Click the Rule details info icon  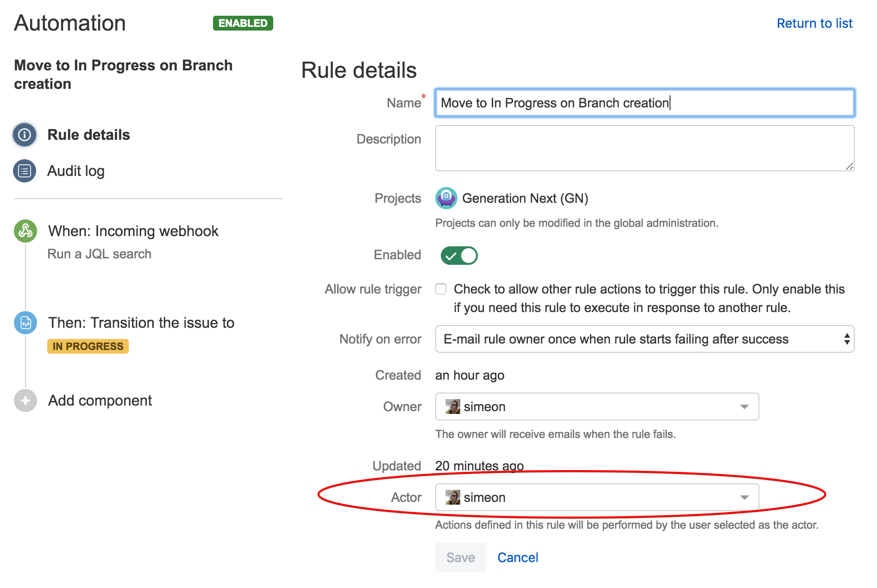24,135
